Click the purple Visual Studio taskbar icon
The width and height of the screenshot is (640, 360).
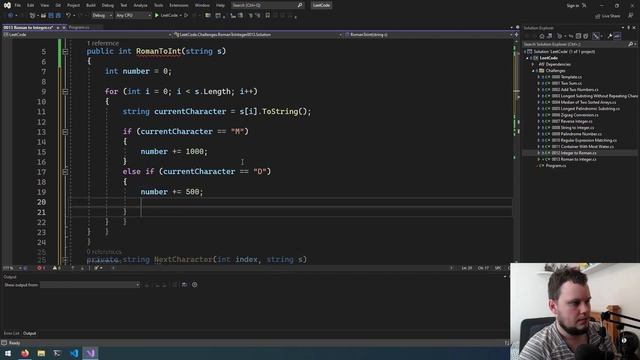click(91, 353)
